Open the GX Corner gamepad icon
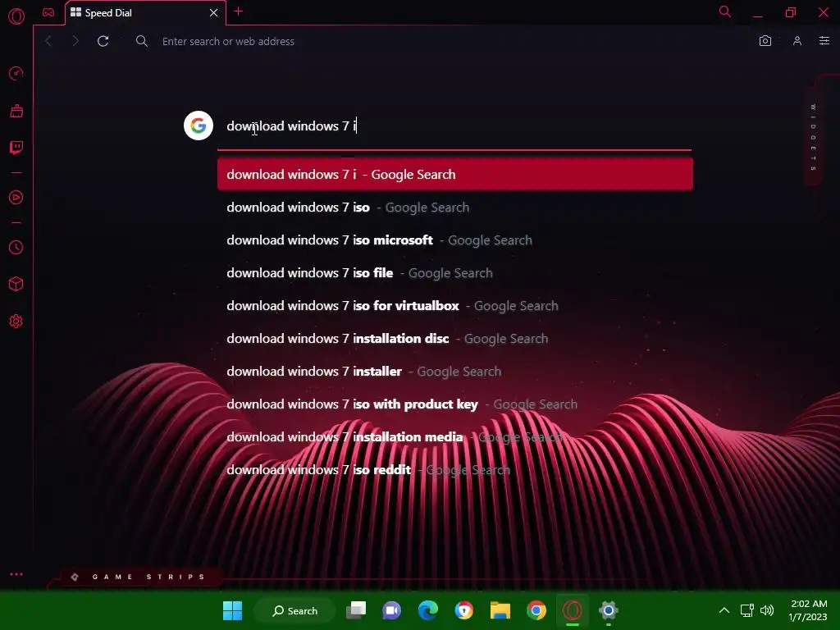Screen dimensions: 840x630 pyautogui.click(x=48, y=12)
